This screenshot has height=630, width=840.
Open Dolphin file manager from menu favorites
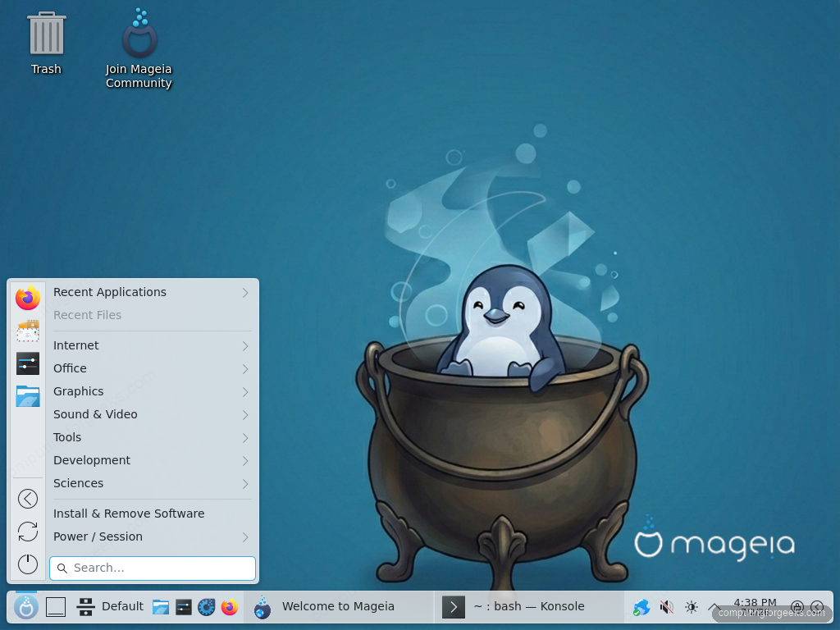click(x=27, y=396)
